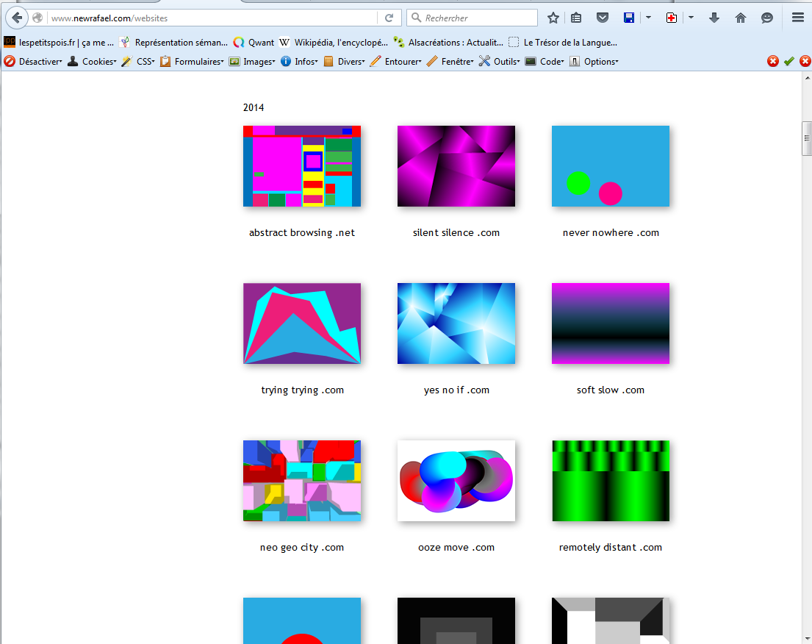Go to the Firefox home page icon
This screenshot has width=812, height=644.
(740, 18)
